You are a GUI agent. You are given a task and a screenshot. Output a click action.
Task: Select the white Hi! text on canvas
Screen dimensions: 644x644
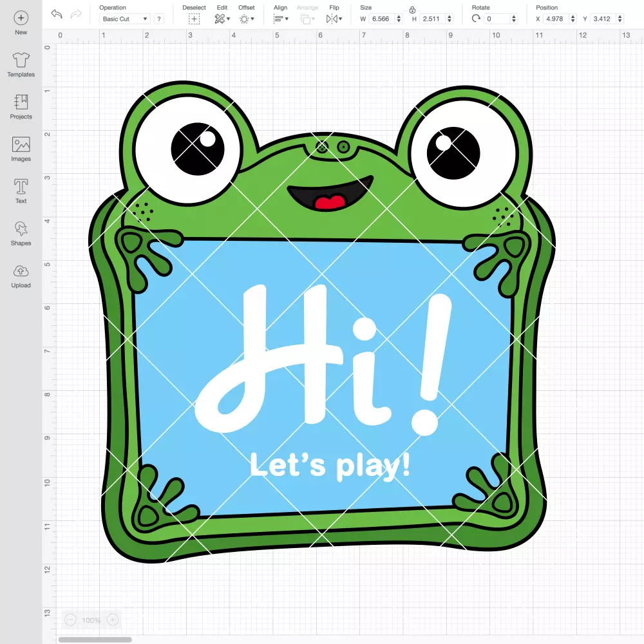pos(323,359)
